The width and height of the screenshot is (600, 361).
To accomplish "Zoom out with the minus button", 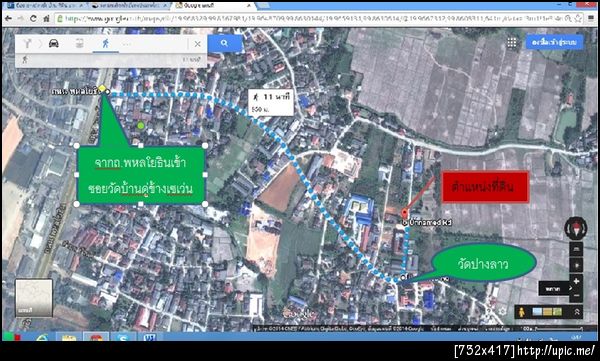I will (x=576, y=295).
